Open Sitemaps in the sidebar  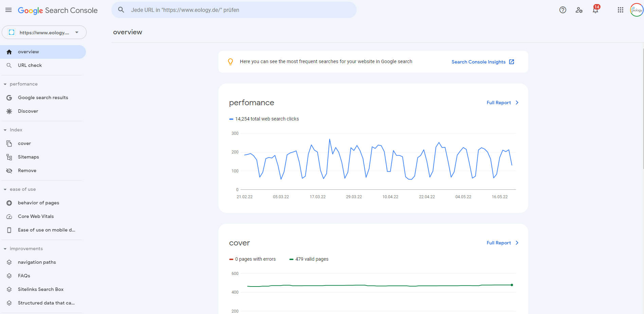point(43,157)
